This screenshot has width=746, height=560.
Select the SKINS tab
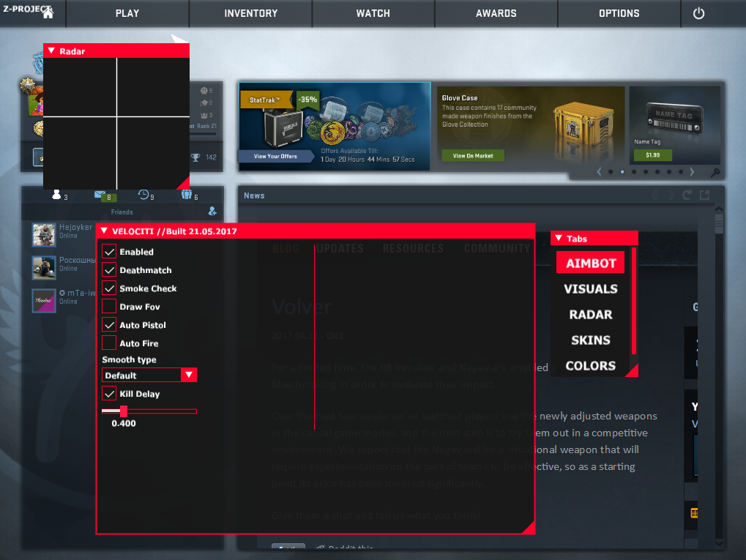pos(590,340)
